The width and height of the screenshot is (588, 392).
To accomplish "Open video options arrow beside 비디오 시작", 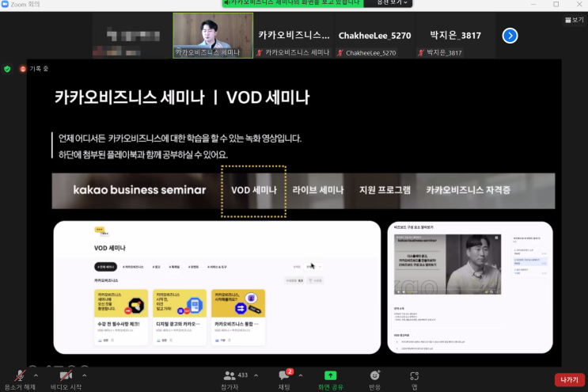I will click(85, 375).
